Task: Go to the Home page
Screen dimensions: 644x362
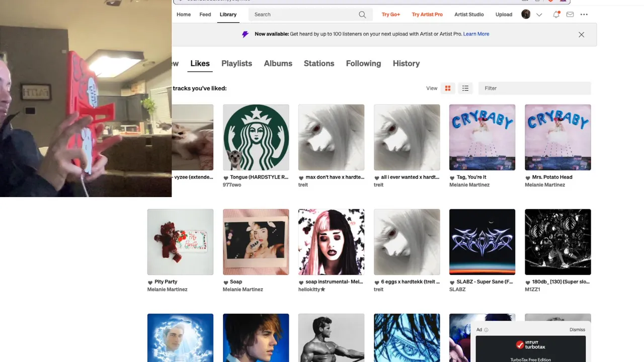Action: point(184,15)
